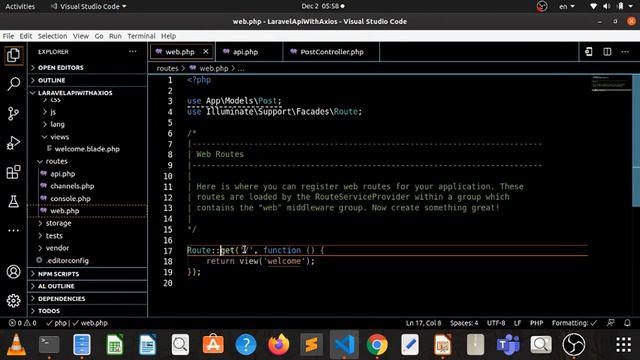Split the editor right
This screenshot has height=360, width=640.
coord(607,52)
